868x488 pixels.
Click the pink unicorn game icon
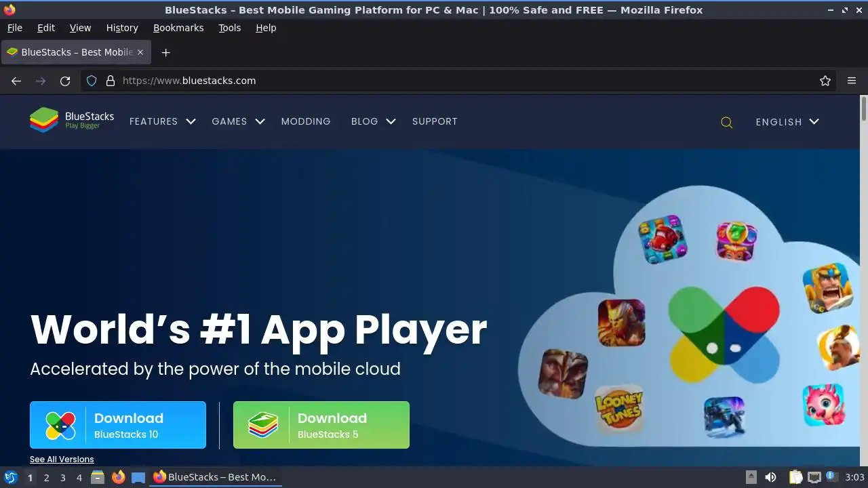(x=823, y=405)
